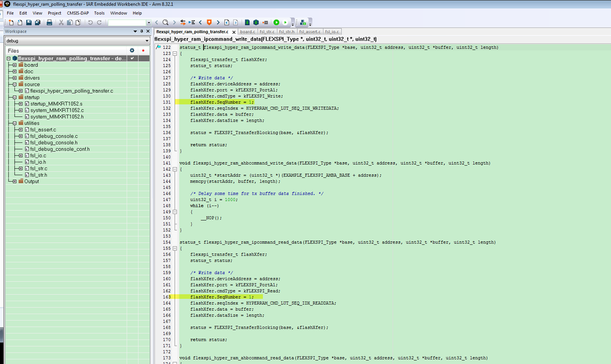Expand fsl_debug_console.c in the tree
The height and width of the screenshot is (364, 611).
21,136
